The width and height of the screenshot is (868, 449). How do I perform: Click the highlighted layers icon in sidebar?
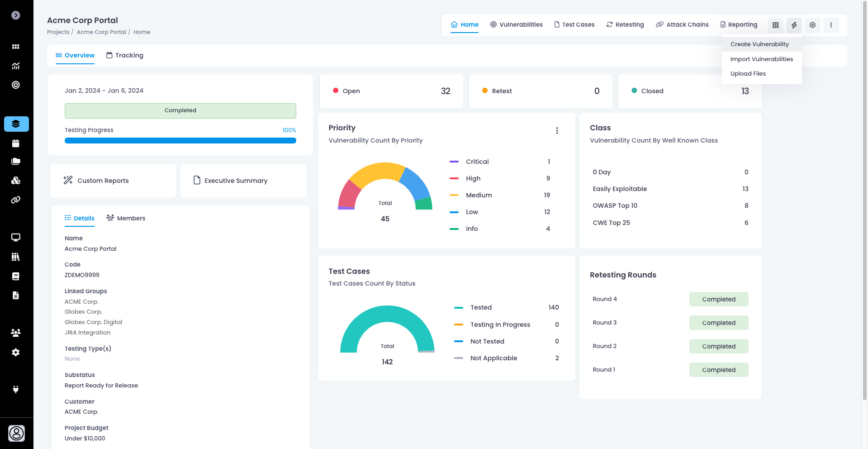tap(16, 124)
